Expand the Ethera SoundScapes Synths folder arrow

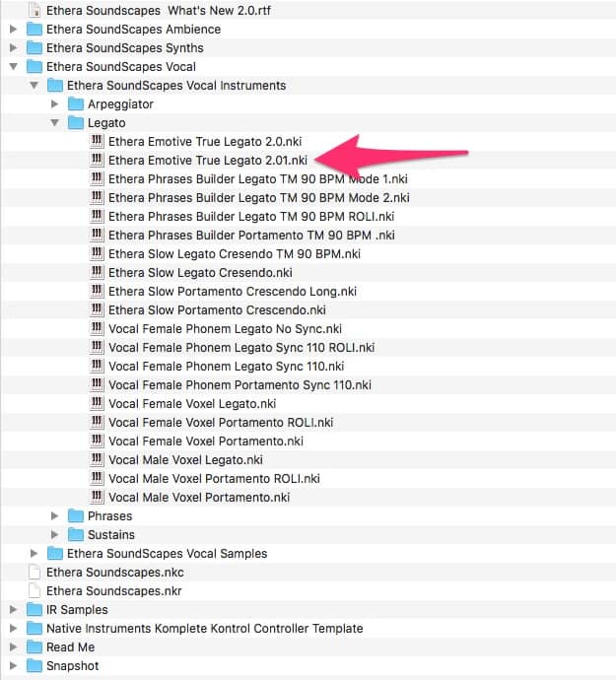tap(14, 47)
